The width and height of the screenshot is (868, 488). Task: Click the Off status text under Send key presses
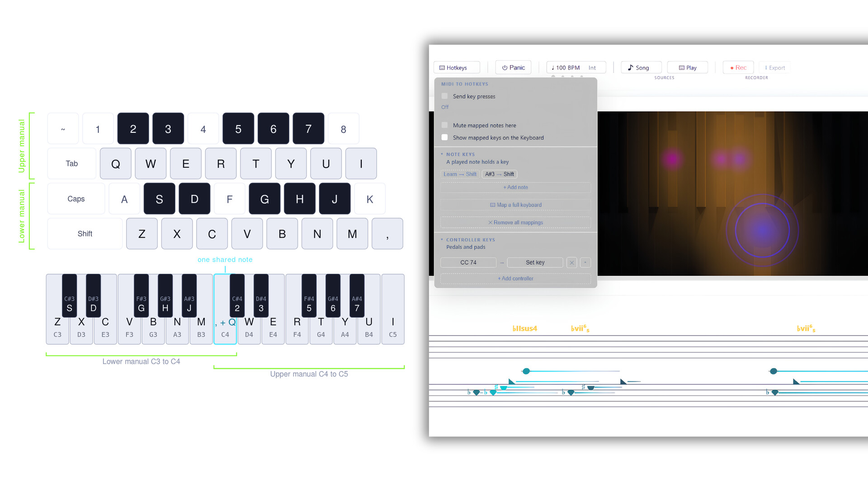point(445,107)
